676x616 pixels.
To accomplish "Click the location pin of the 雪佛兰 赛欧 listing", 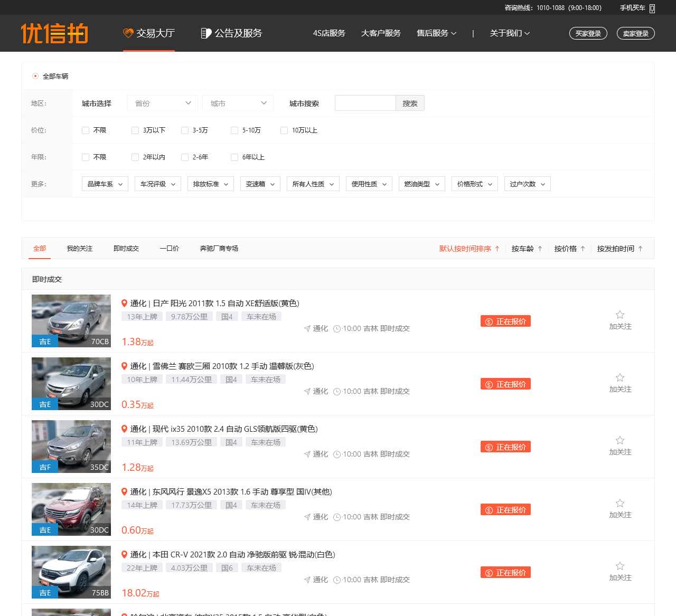I will click(x=125, y=366).
